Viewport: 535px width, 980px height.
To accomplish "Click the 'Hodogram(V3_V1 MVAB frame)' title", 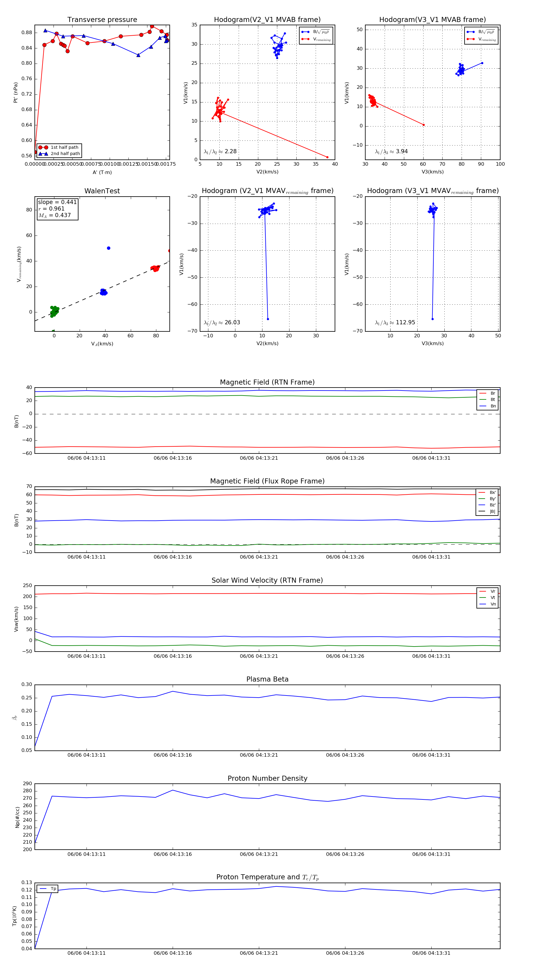I will pyautogui.click(x=432, y=20).
